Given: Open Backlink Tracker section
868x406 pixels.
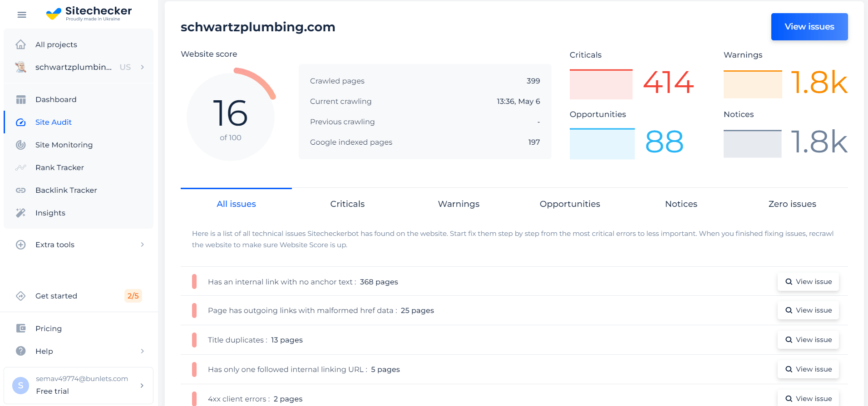Looking at the screenshot, I should tap(66, 190).
